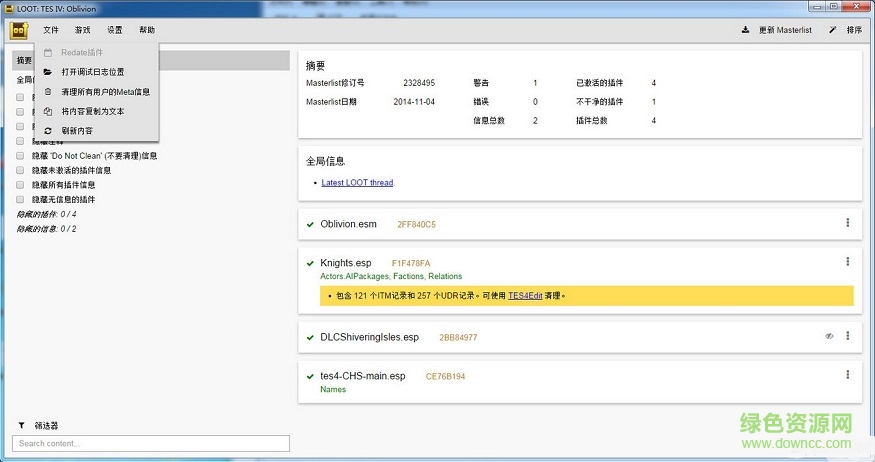
Task: Click the filter funnel icon beside 筛选器
Action: pos(21,425)
